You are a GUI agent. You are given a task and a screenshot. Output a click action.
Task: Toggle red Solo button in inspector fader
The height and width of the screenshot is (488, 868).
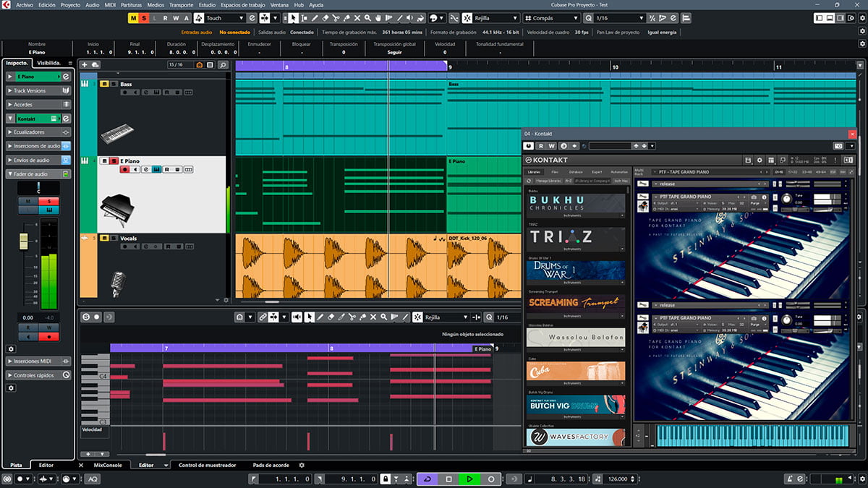[49, 201]
